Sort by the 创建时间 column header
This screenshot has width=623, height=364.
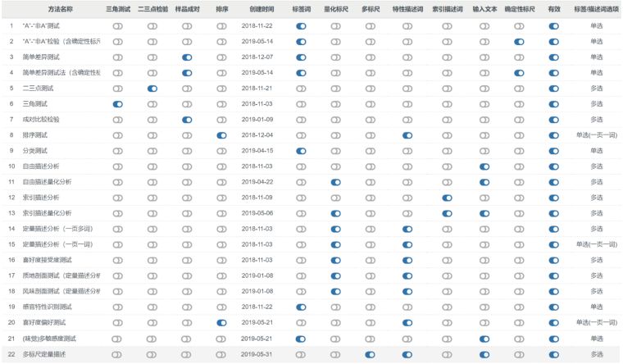(x=261, y=9)
